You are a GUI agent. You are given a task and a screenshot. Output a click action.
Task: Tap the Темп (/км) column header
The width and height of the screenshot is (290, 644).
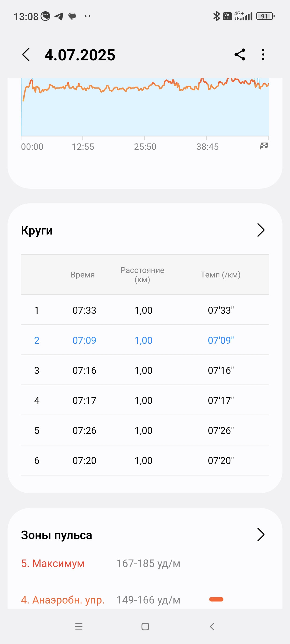[x=220, y=275]
